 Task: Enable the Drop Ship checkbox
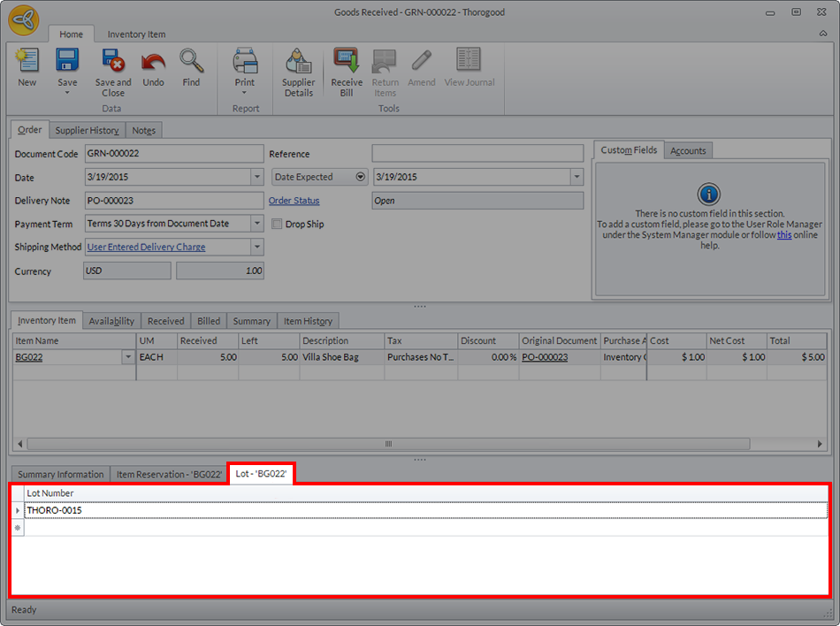tap(277, 225)
